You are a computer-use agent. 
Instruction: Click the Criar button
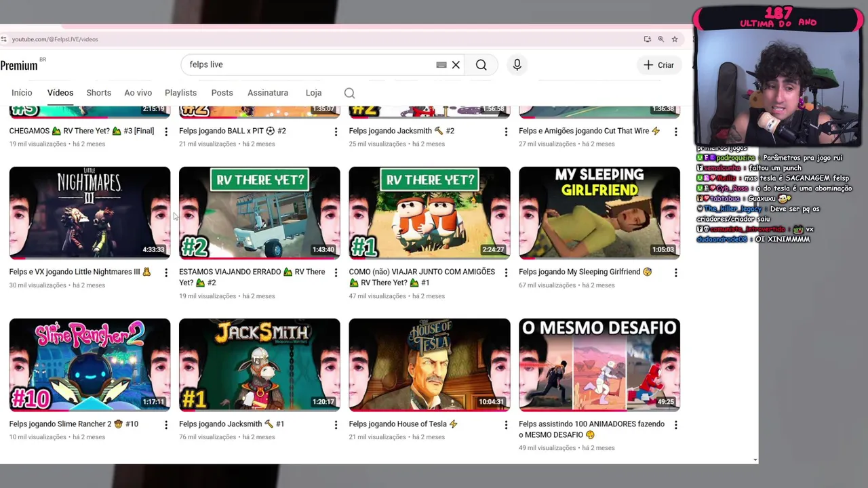658,65
